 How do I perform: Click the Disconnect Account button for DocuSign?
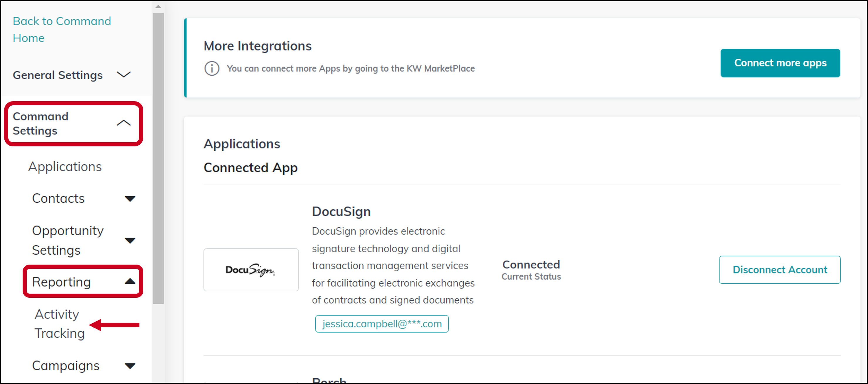[780, 270]
